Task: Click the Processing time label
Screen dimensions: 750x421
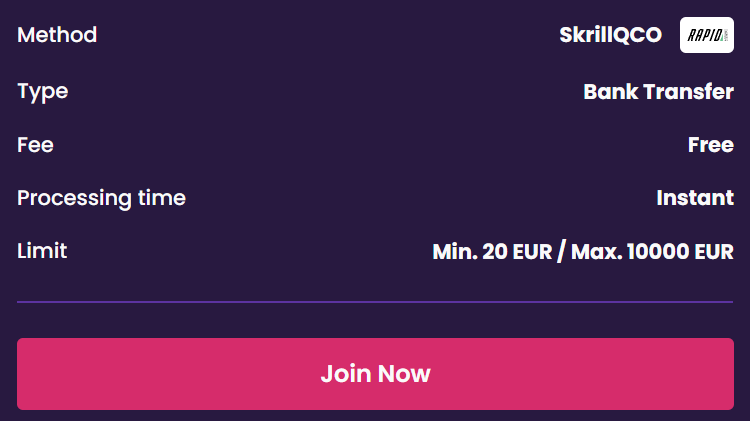Action: coord(101,198)
